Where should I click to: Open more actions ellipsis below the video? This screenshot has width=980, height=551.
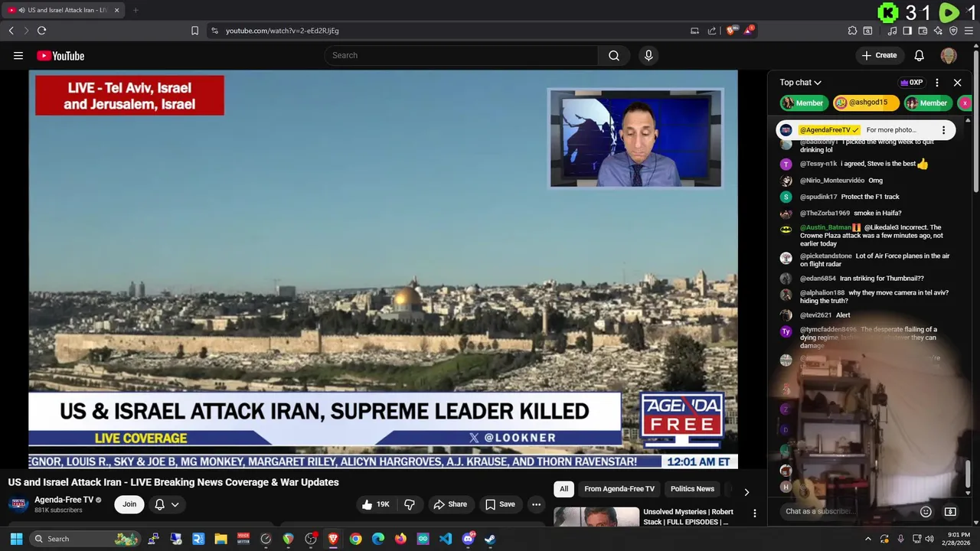[x=536, y=504]
